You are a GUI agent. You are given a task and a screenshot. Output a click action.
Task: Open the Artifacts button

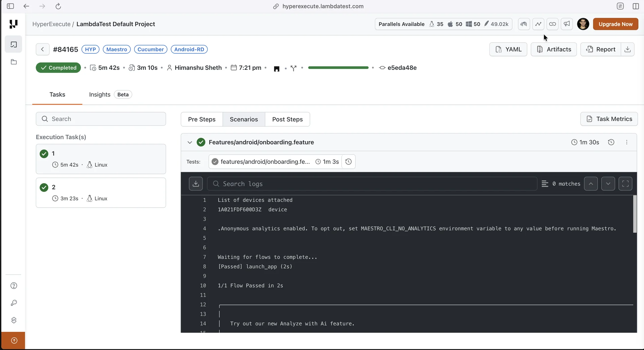pyautogui.click(x=554, y=49)
